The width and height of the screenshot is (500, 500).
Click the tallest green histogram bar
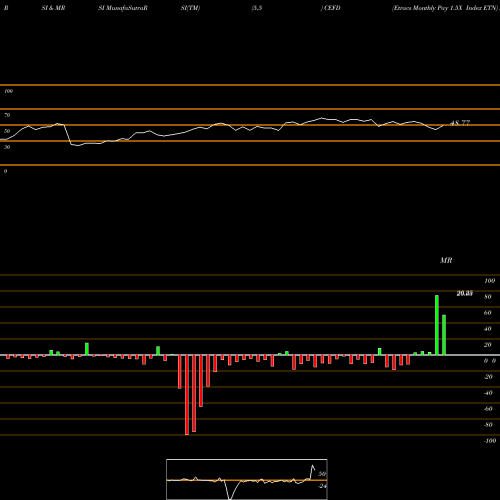437,325
